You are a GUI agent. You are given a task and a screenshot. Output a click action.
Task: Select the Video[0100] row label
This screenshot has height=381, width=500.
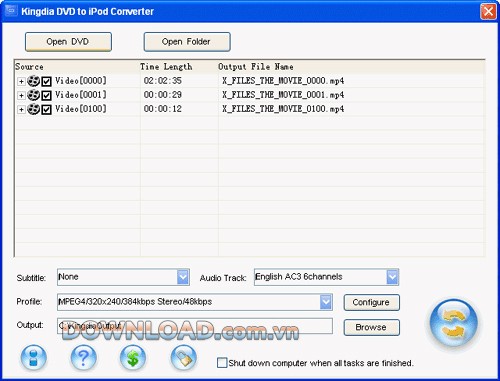point(81,109)
